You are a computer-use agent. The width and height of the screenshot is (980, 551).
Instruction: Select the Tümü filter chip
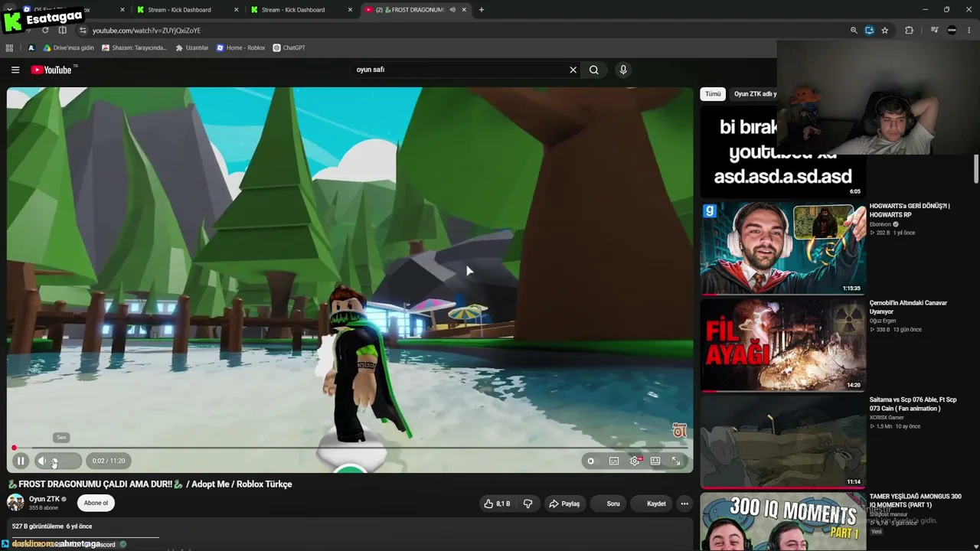(x=713, y=94)
